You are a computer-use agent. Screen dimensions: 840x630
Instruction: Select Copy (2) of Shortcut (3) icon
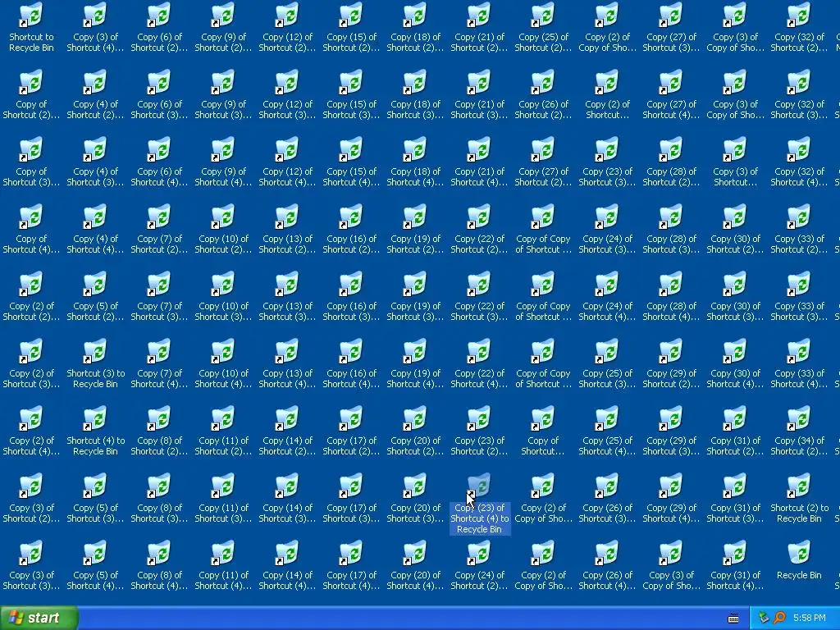31,363
